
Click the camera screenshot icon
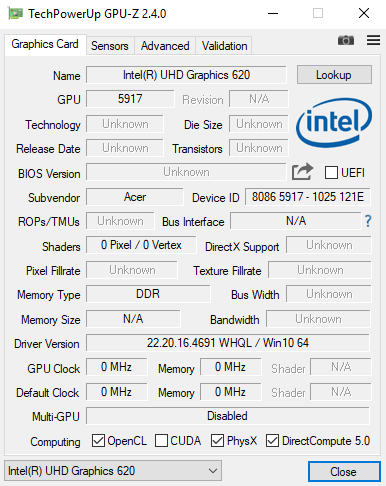click(x=346, y=40)
